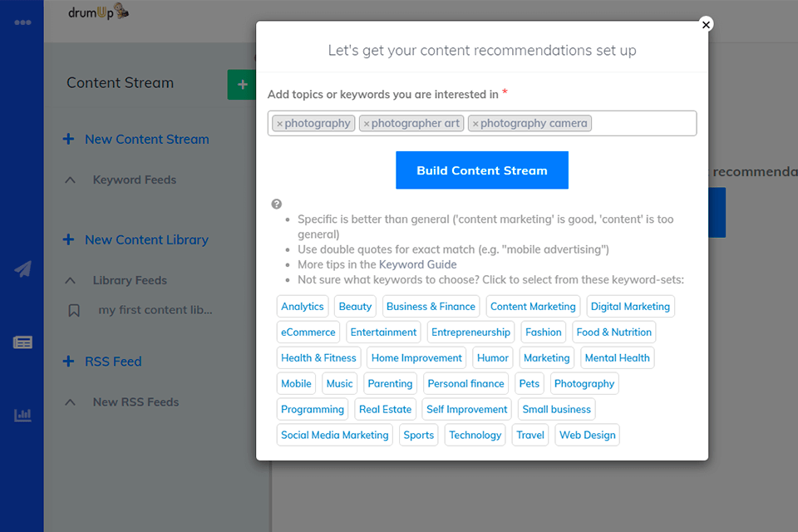Remove the 'photography' keyword tag
The height and width of the screenshot is (532, 798).
[x=280, y=124]
